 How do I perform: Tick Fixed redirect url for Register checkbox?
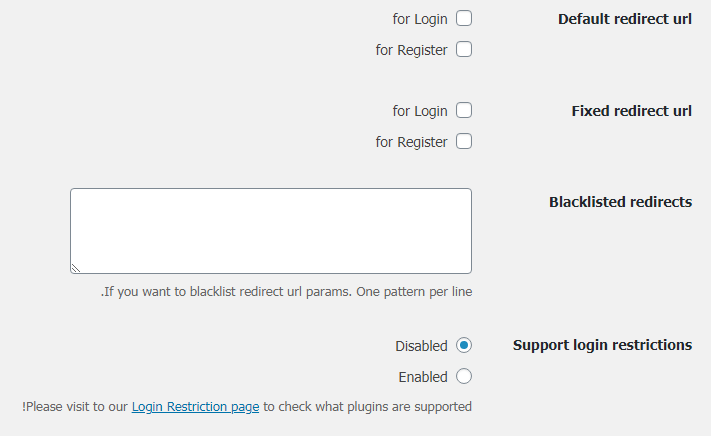[464, 142]
